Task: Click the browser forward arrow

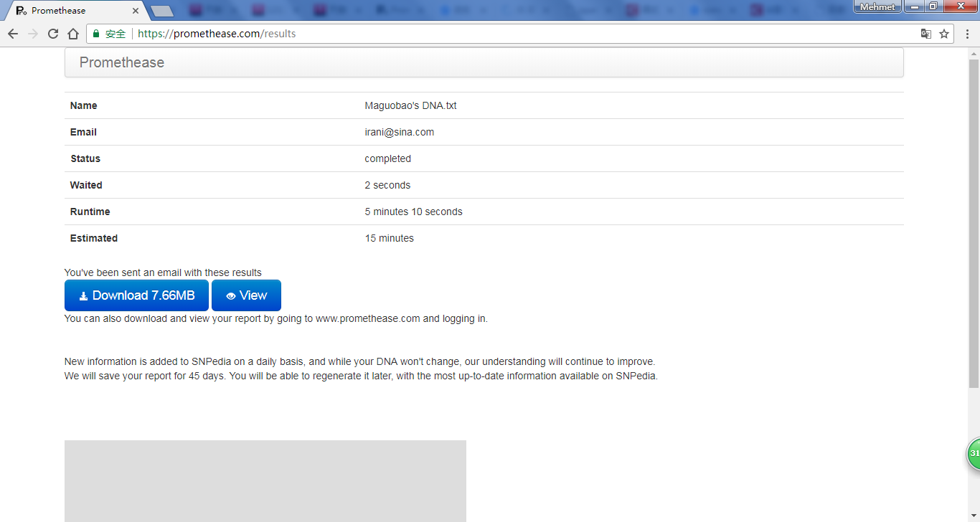Action: [x=32, y=34]
